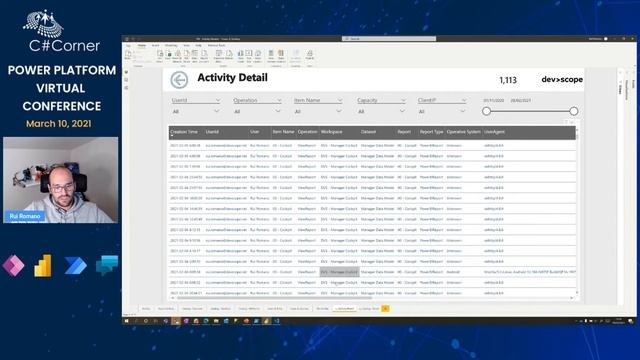Select the Home ribbon tab
Image resolution: width=640 pixels, height=360 pixels.
point(142,45)
